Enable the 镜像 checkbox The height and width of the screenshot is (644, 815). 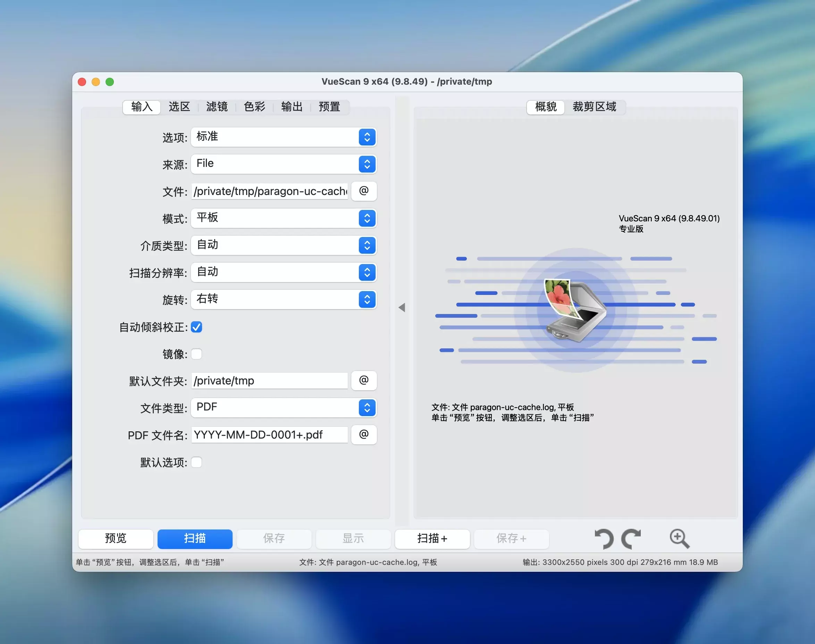click(x=196, y=354)
